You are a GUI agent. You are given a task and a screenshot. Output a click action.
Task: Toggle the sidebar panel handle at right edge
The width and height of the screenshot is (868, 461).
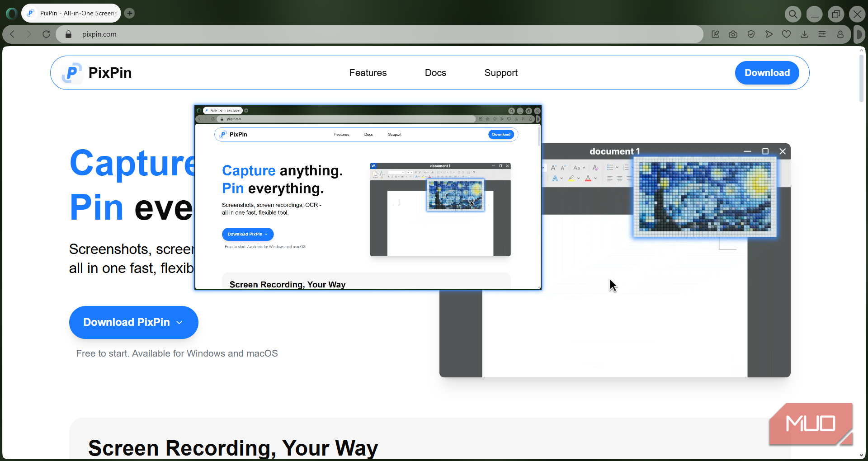tap(859, 34)
